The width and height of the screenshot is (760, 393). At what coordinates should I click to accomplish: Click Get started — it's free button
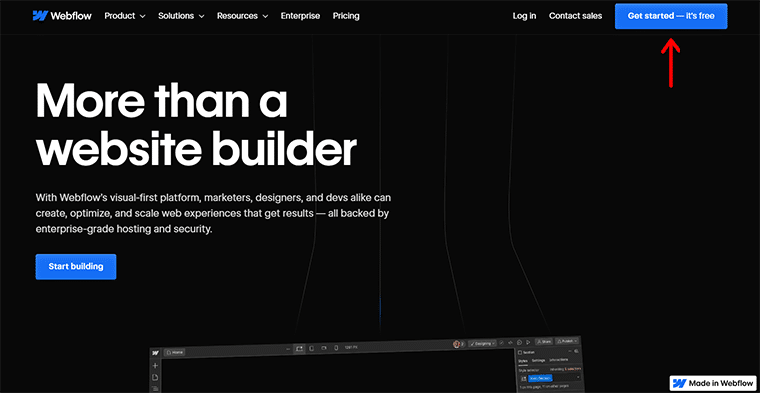click(x=671, y=16)
